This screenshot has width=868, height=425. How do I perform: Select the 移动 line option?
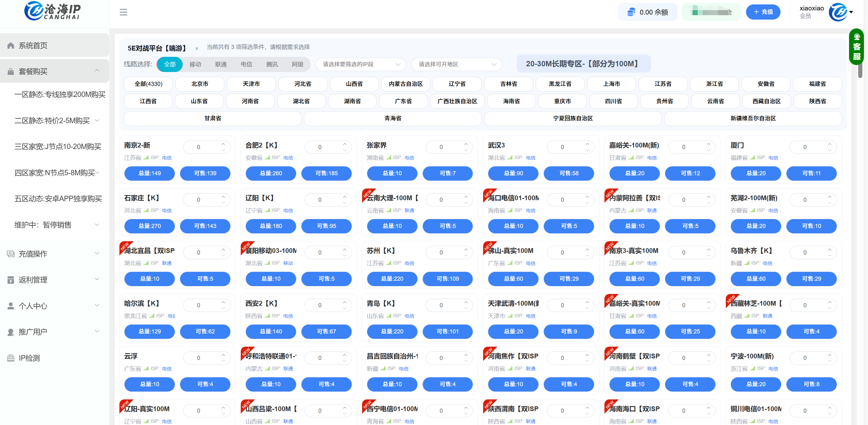[195, 64]
